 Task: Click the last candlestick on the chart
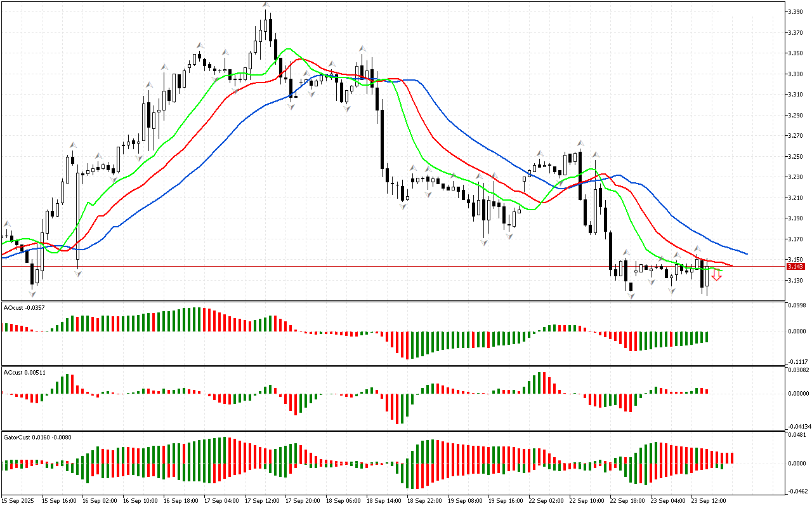[707, 277]
